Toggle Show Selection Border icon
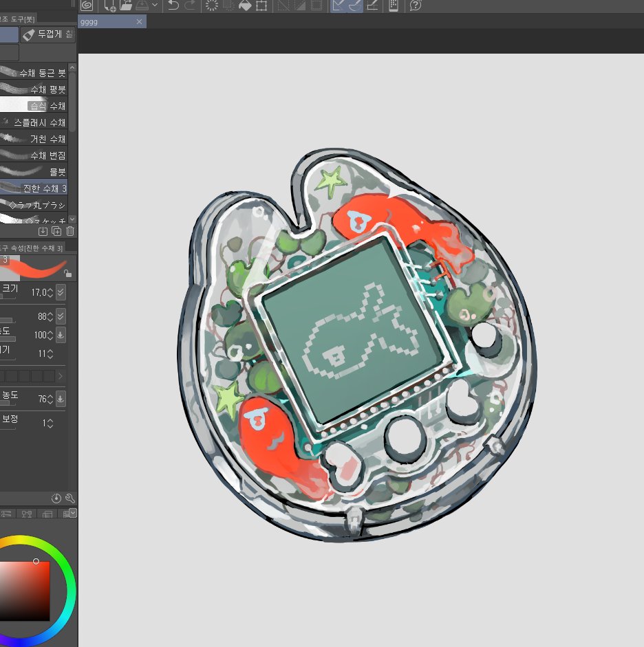Screen dimensions: 644x647 tap(316, 6)
